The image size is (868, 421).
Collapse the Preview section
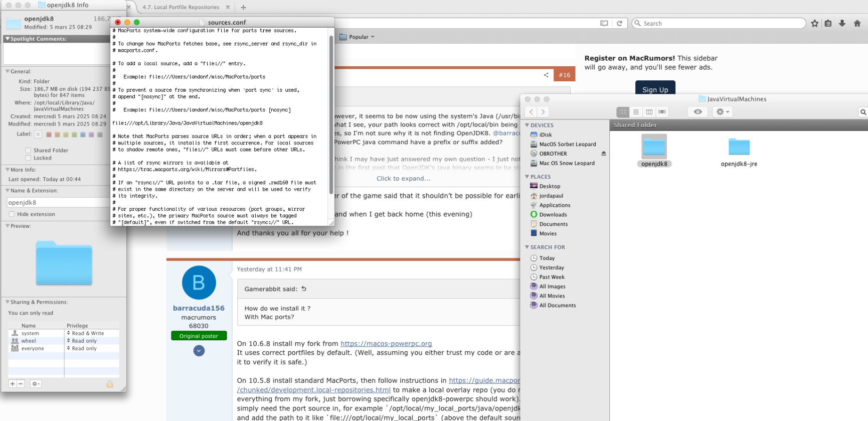click(8, 226)
